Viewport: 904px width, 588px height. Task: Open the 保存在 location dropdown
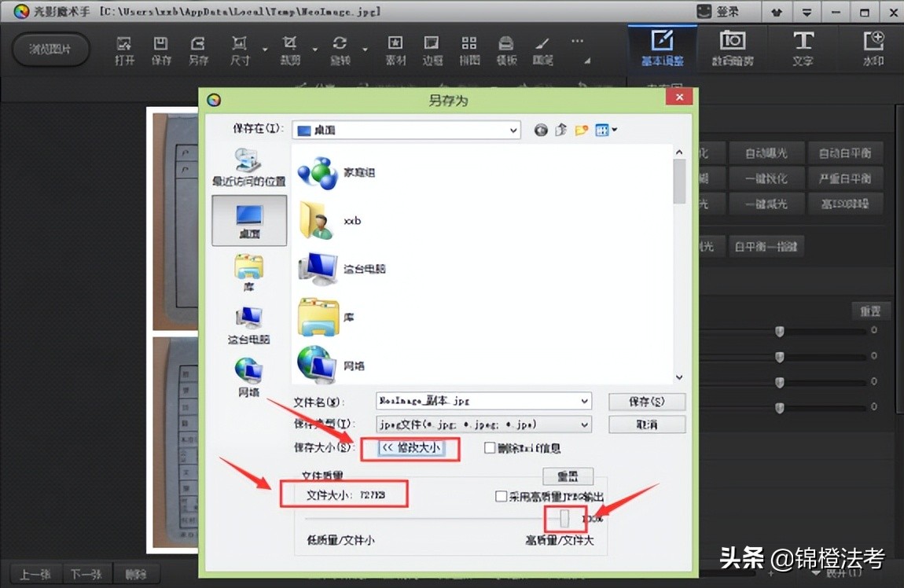(x=514, y=130)
